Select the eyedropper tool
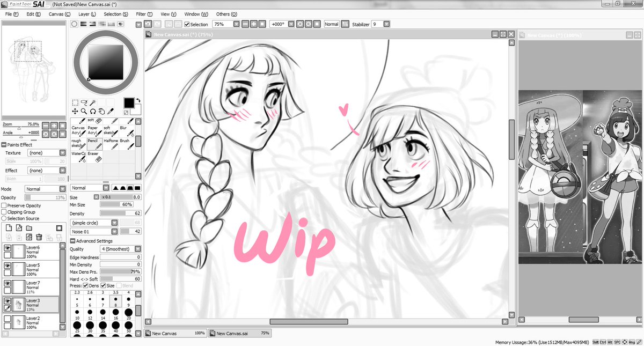The width and height of the screenshot is (644, 346). 111,112
